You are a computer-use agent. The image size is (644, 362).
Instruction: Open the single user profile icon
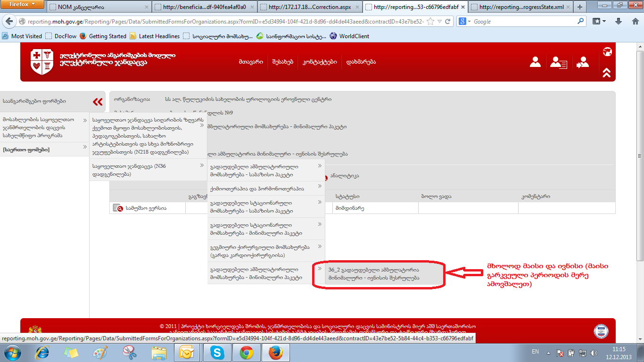pyautogui.click(x=535, y=62)
